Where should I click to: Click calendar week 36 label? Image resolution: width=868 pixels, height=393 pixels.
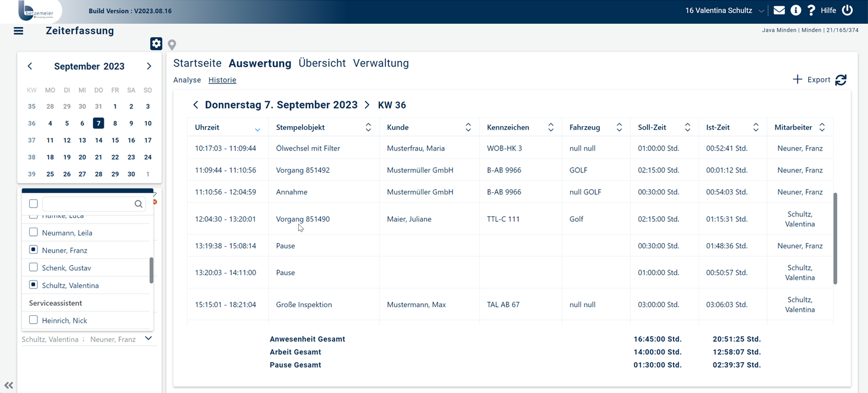click(x=31, y=123)
